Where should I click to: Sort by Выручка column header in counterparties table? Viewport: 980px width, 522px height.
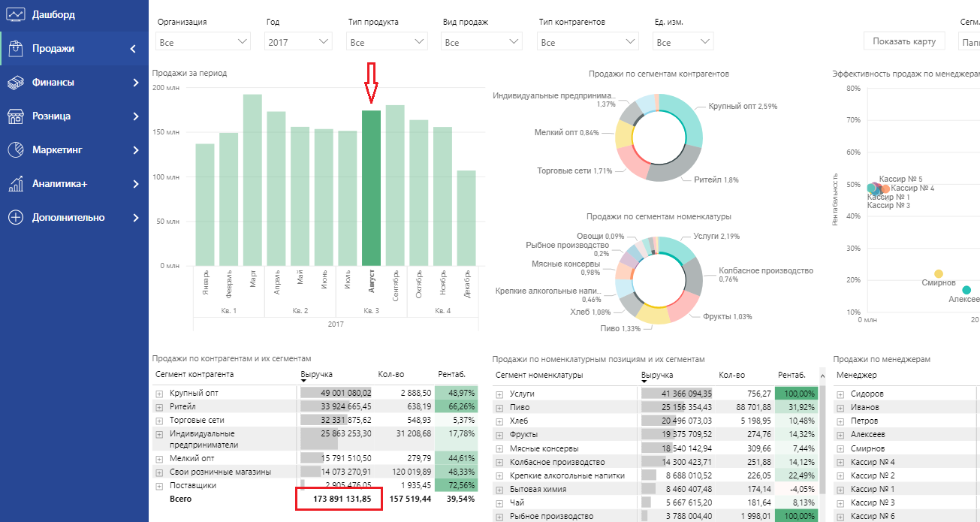click(317, 374)
